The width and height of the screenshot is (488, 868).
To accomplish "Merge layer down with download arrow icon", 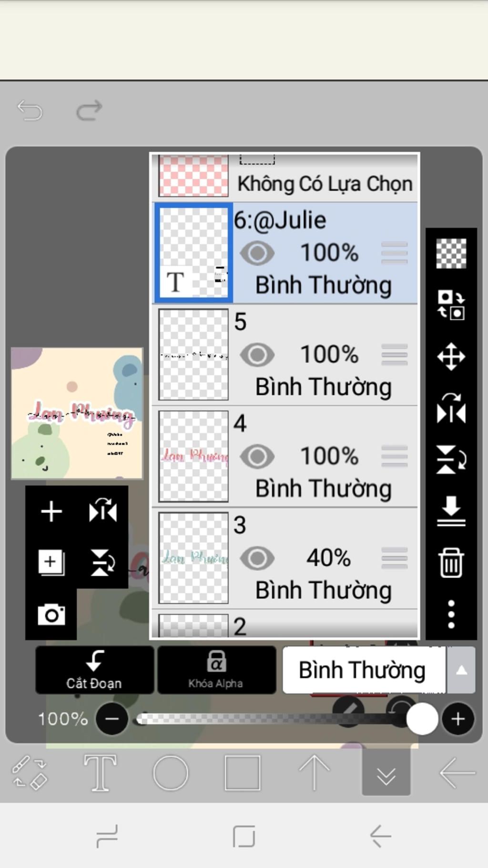I will 451,511.
